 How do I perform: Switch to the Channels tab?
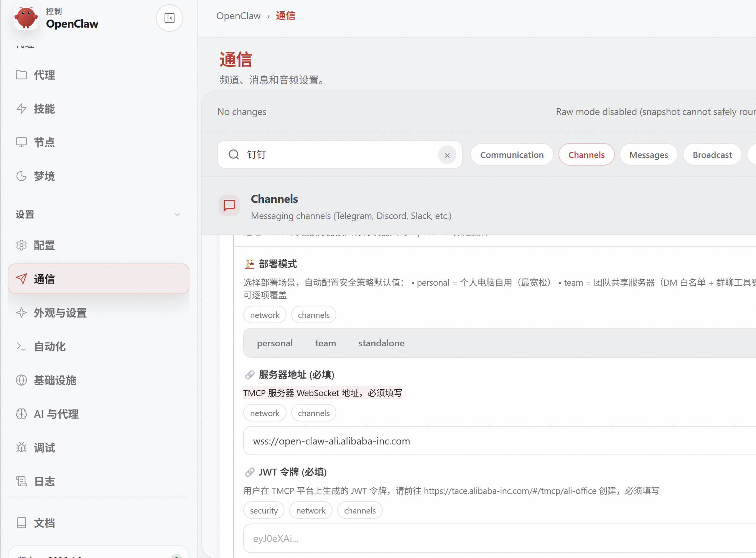(586, 155)
